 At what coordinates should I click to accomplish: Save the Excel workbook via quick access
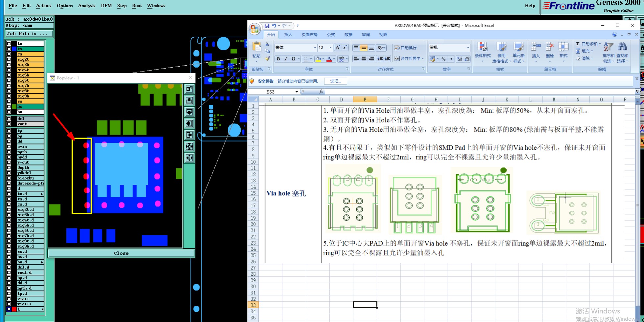[267, 26]
